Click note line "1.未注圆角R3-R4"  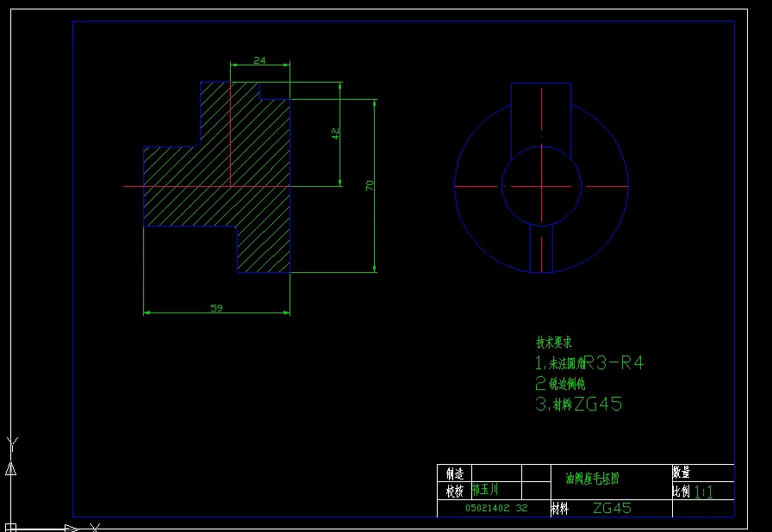[x=589, y=363]
